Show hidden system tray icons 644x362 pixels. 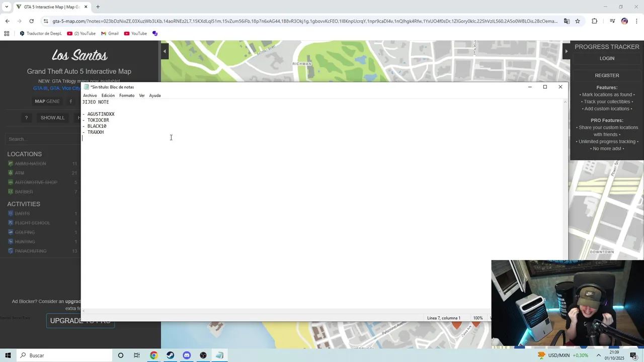[x=598, y=355]
